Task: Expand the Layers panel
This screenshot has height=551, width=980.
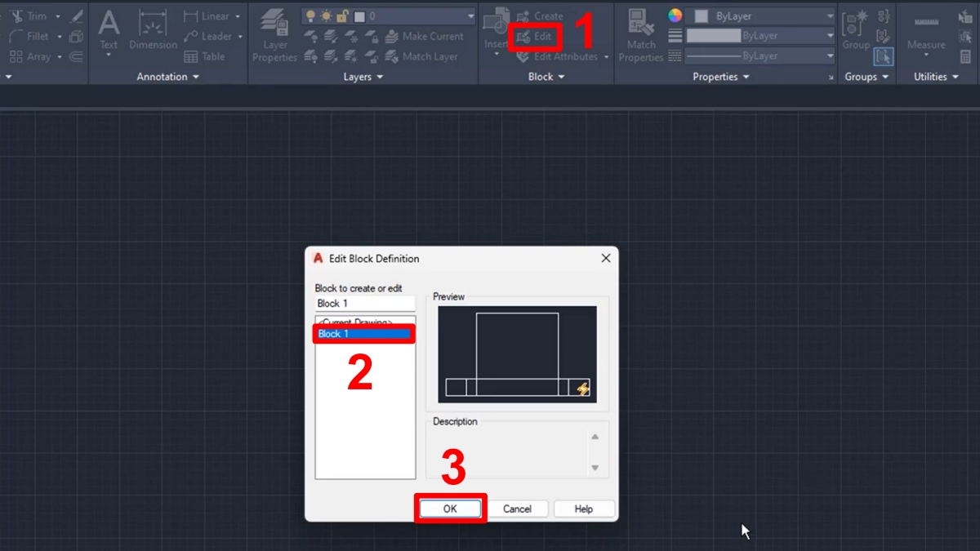Action: (363, 77)
